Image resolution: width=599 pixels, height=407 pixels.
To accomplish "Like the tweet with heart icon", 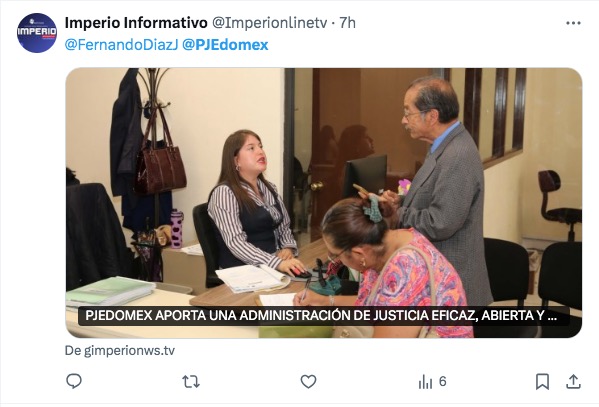I will click(x=308, y=381).
